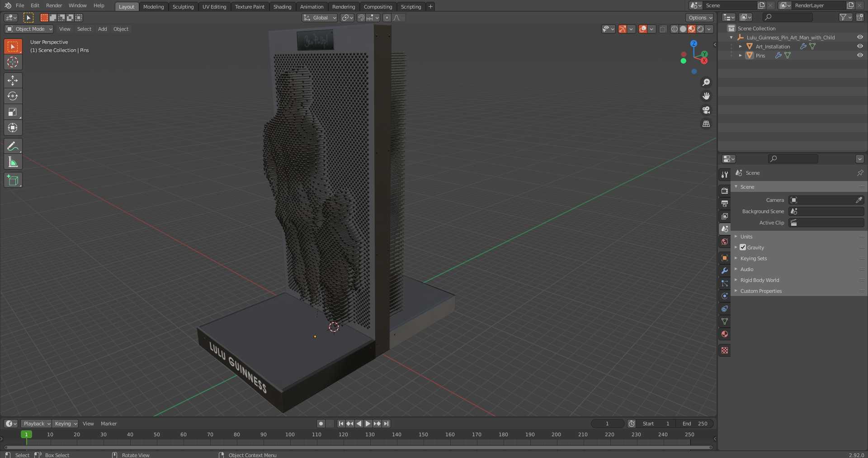
Task: Jump to the timeline start frame
Action: [341, 424]
